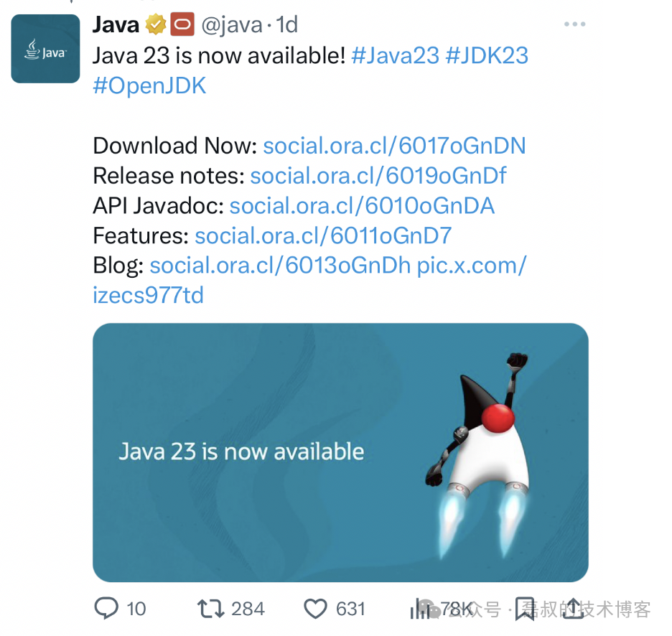Open the three-dot more options menu
The width and height of the screenshot is (672, 636).
pyautogui.click(x=574, y=24)
